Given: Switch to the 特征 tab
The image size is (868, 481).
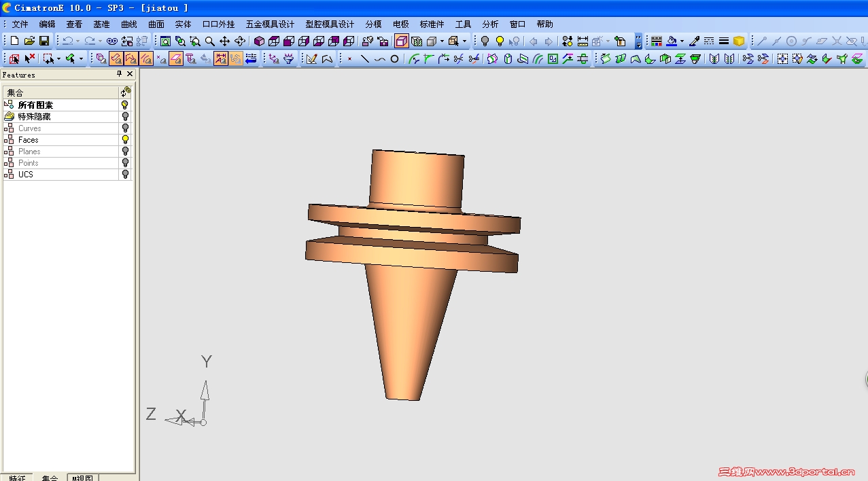Looking at the screenshot, I should pyautogui.click(x=18, y=478).
